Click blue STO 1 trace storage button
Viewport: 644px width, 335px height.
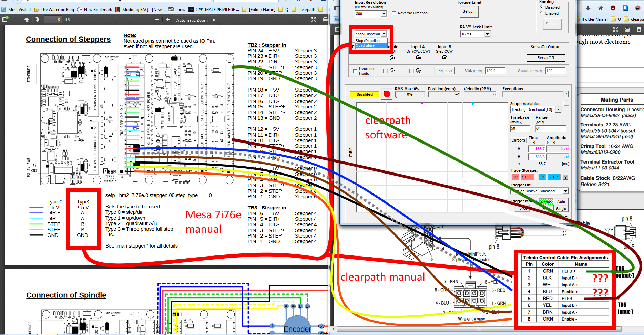click(x=554, y=177)
